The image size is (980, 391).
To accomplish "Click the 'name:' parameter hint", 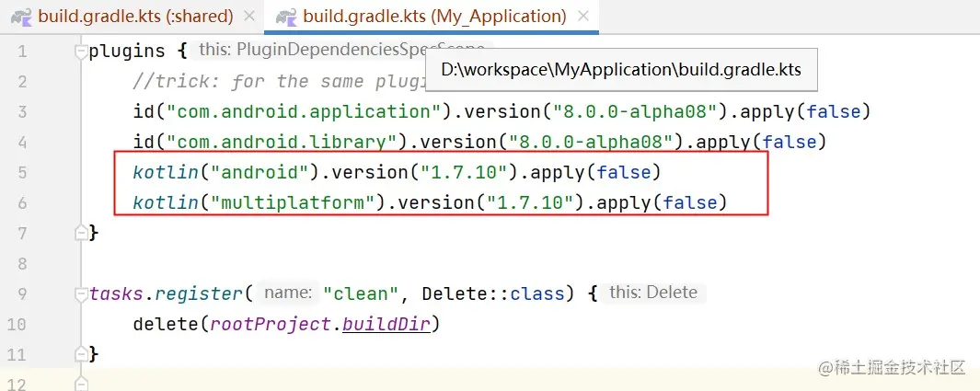I will click(x=287, y=293).
